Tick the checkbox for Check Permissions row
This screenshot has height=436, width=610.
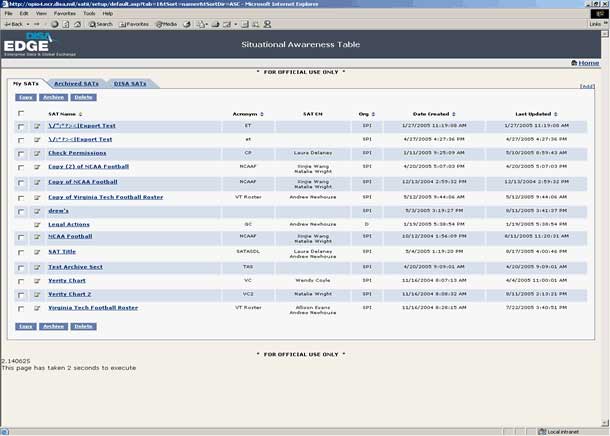click(x=22, y=153)
